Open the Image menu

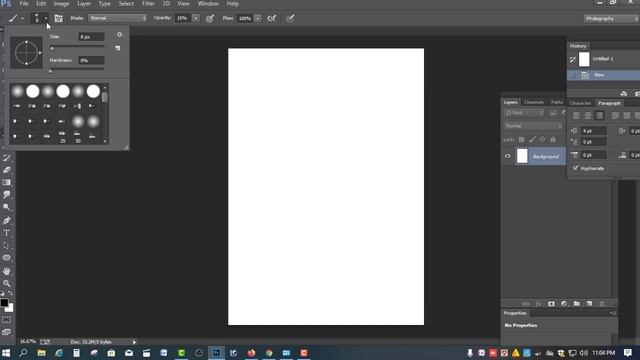pos(61,4)
